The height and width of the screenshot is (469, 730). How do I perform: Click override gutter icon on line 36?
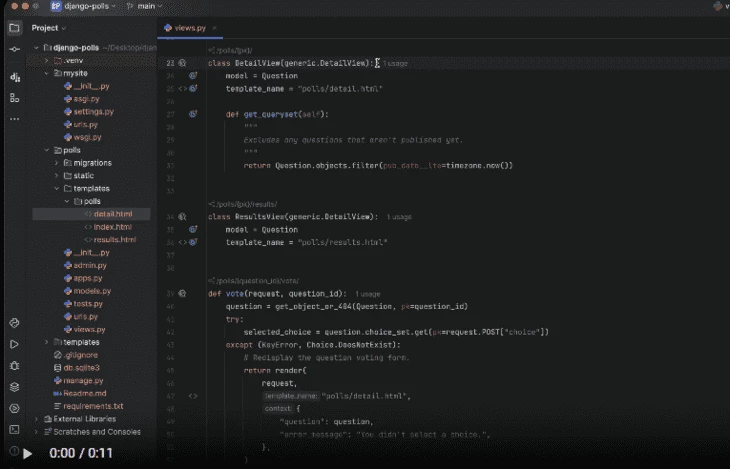coord(193,242)
